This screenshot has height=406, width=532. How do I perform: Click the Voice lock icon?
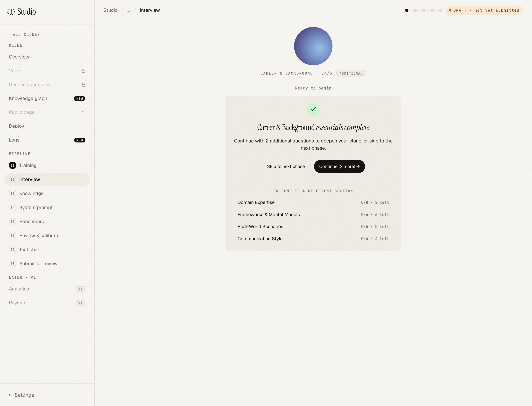83,71
